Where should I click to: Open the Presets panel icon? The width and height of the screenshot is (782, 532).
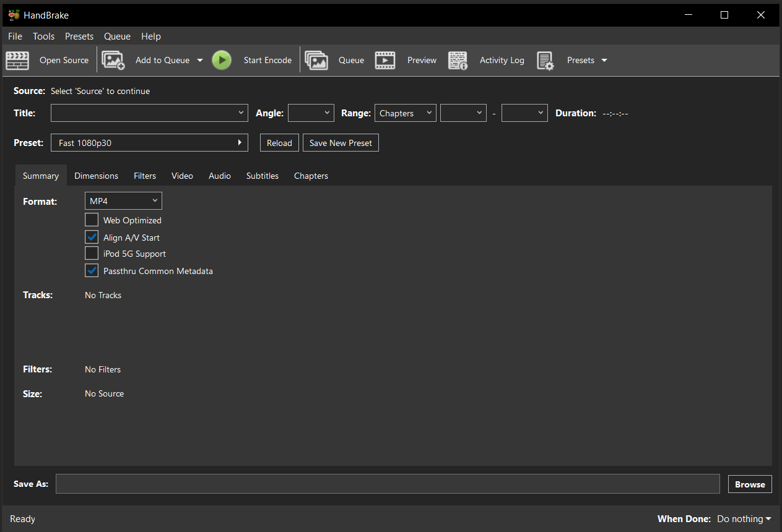tap(545, 60)
